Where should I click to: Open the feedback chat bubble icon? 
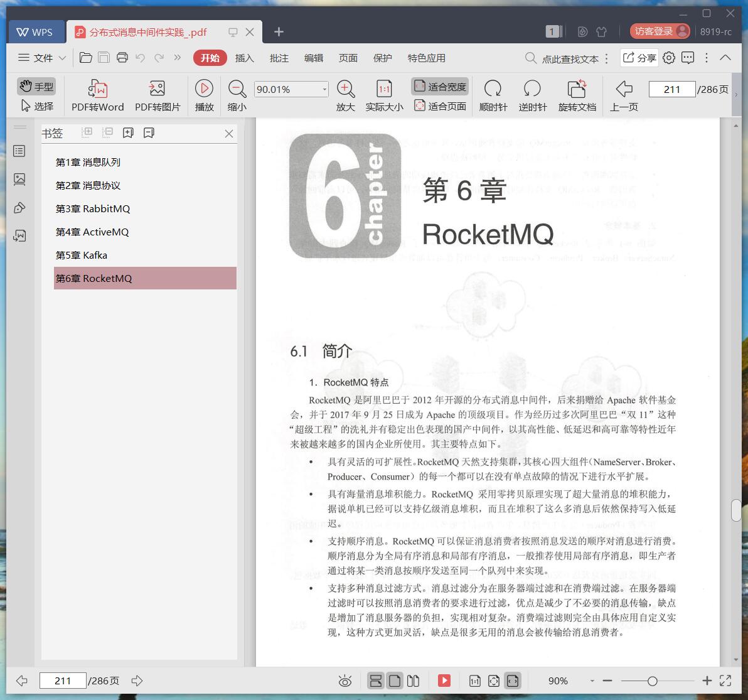(688, 58)
